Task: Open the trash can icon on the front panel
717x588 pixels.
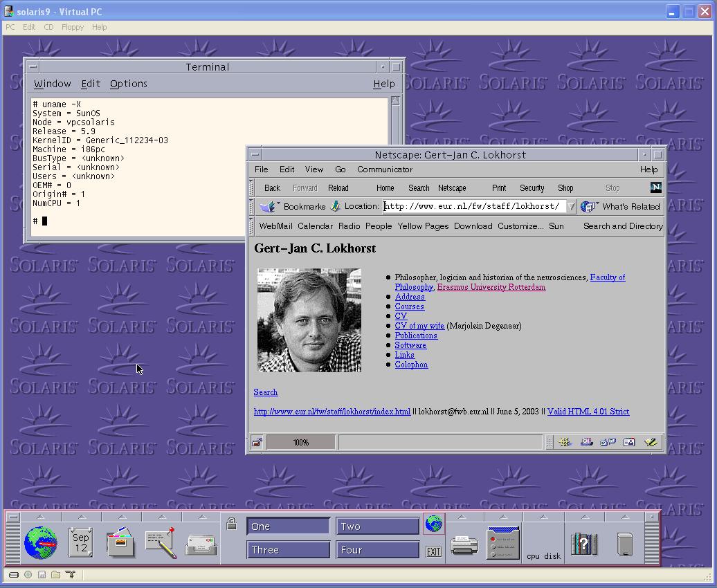Action: click(x=625, y=544)
